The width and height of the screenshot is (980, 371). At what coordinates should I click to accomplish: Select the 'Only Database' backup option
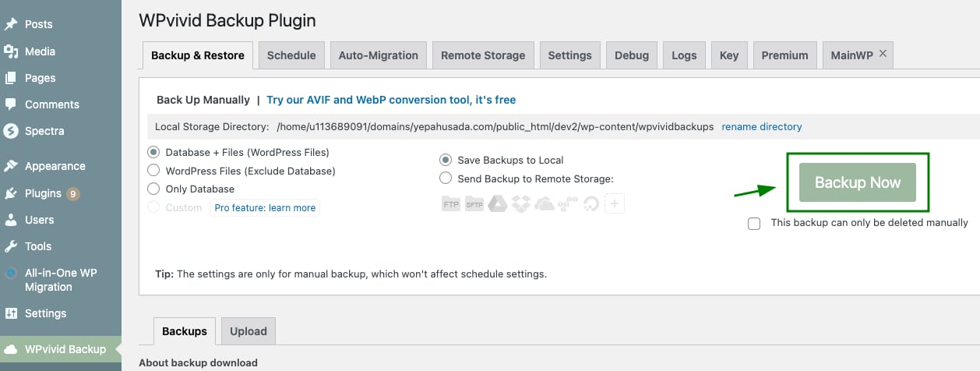click(x=153, y=189)
